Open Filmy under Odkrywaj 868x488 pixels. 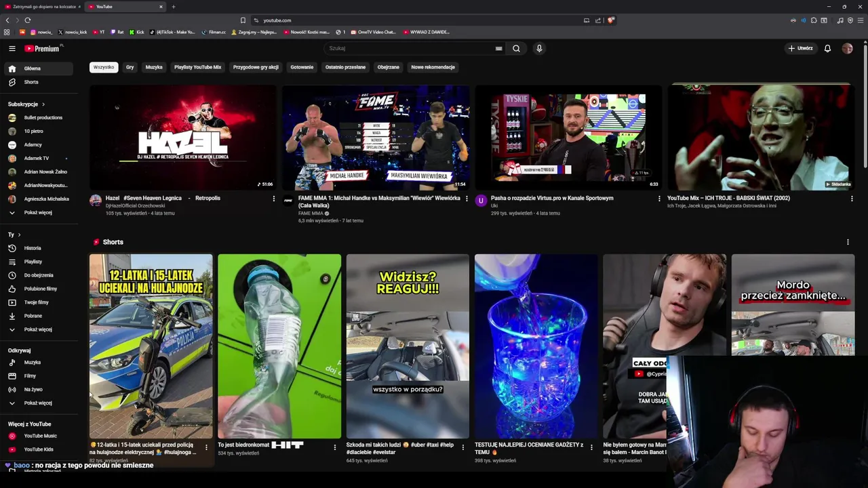click(39, 376)
